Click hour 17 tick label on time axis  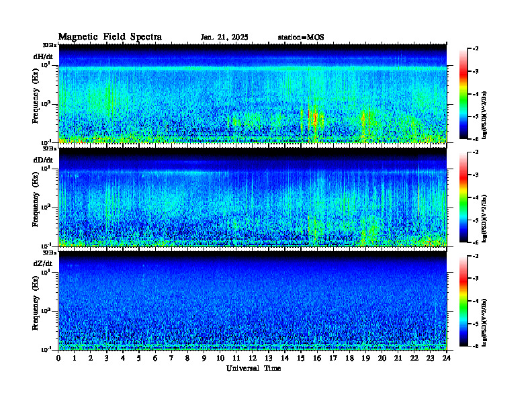click(333, 359)
